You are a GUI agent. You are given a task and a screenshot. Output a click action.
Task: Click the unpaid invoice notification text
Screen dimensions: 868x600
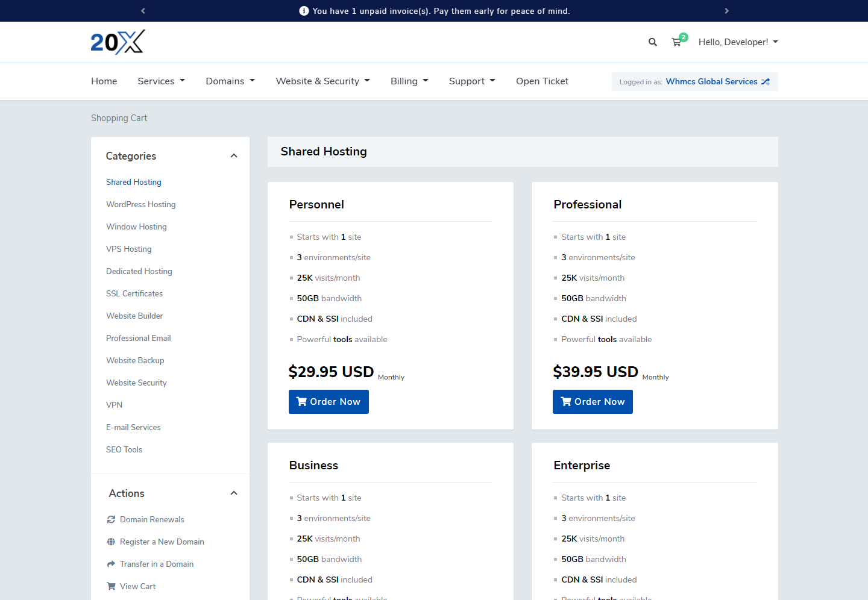[x=441, y=11]
